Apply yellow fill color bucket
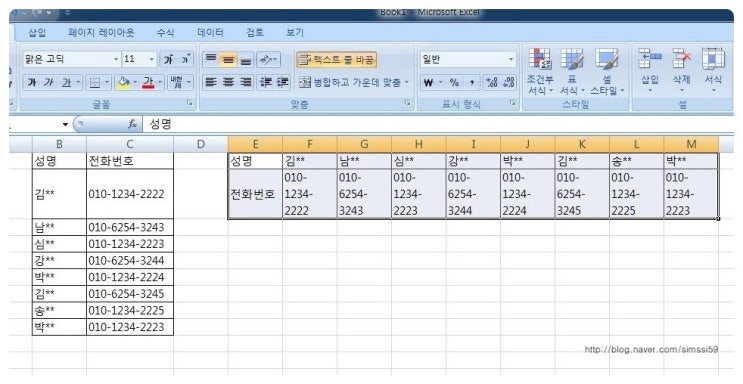743x384 pixels. tap(124, 82)
